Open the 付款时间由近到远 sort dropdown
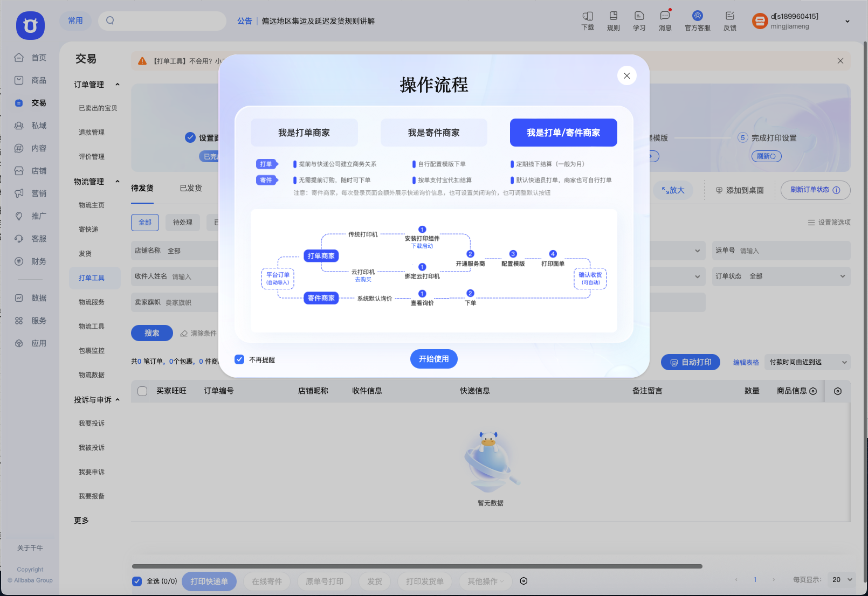 click(808, 362)
